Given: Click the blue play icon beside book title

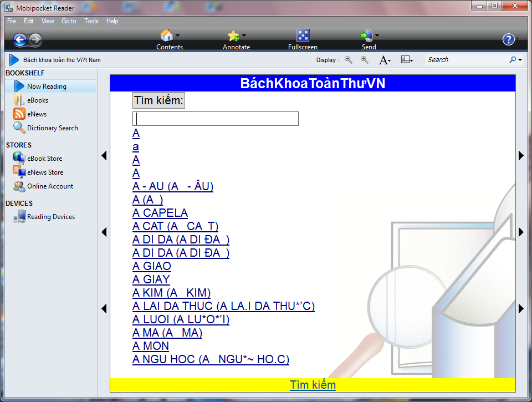Looking at the screenshot, I should coord(13,60).
